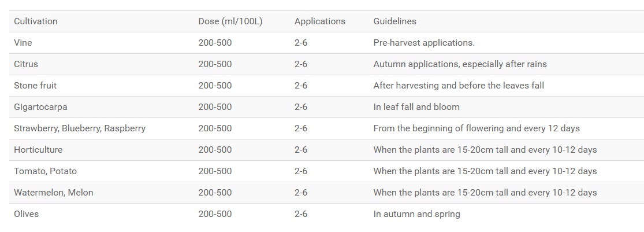Click the Tomato, Potato cell
The height and width of the screenshot is (232, 644).
(45, 171)
